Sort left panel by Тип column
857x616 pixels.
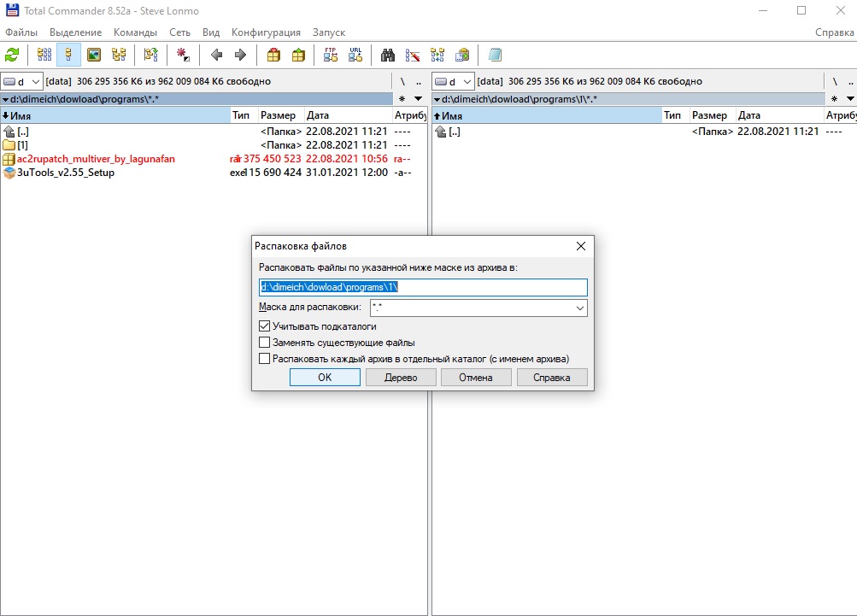244,115
